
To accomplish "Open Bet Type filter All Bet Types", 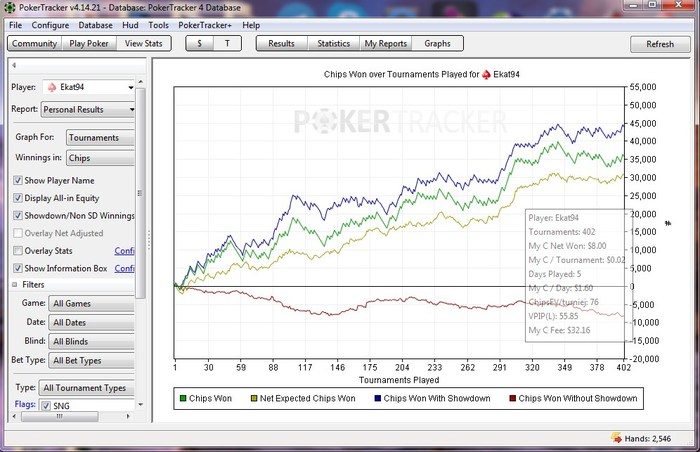I will (92, 360).
